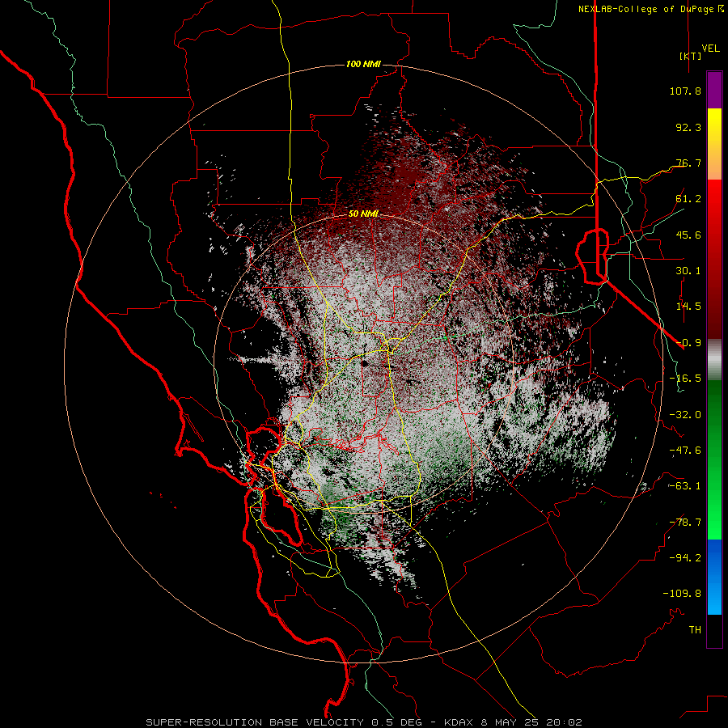The height and width of the screenshot is (728, 728).
Task: Click the -109.8 velocity scale value
Action: click(682, 594)
